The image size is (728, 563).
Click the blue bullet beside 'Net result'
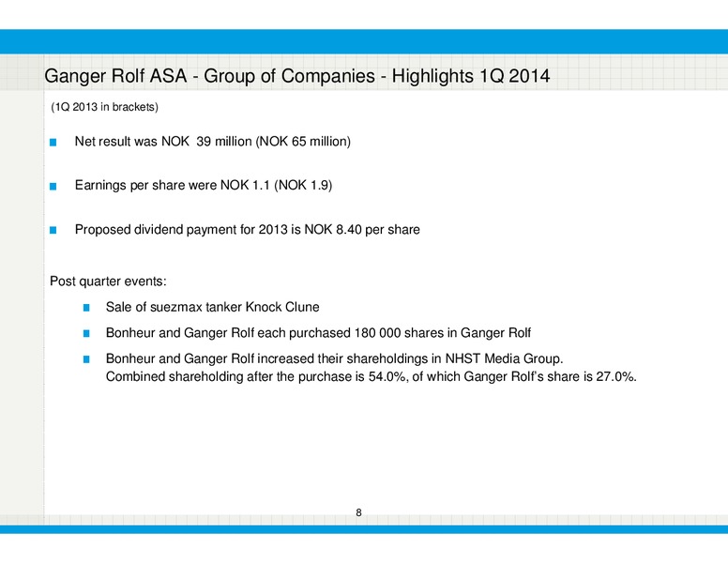click(53, 142)
